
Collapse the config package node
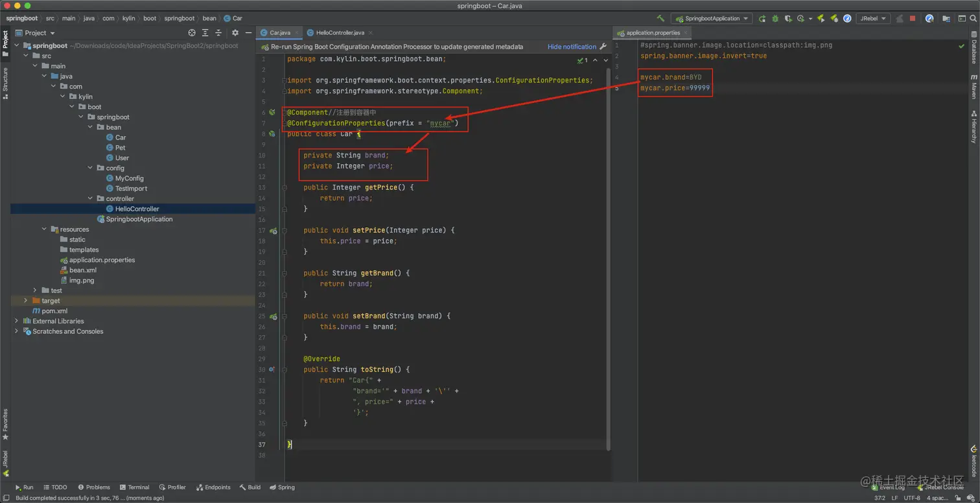point(90,168)
